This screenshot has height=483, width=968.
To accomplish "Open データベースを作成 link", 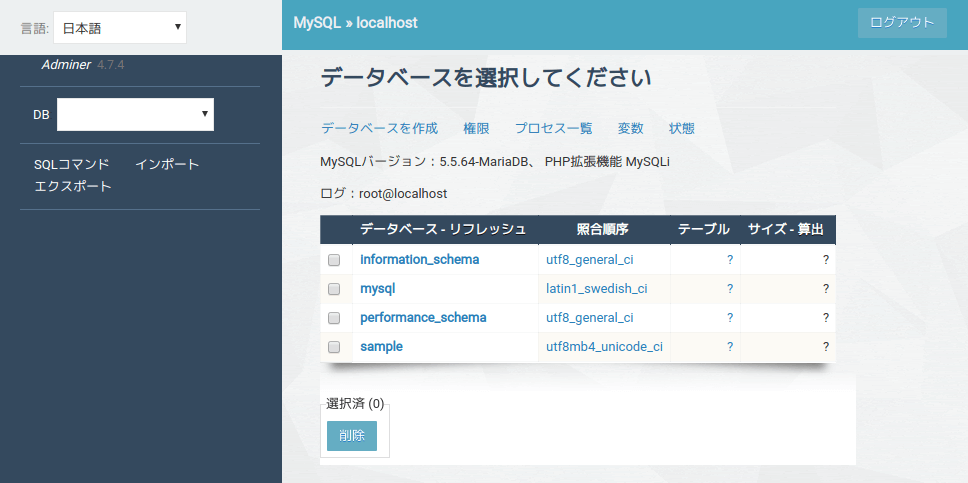I will (379, 129).
